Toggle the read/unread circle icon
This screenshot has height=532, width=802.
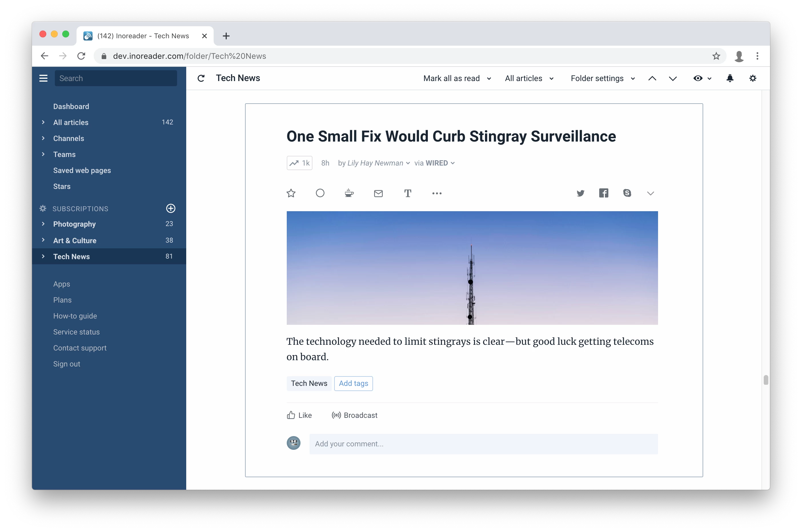[x=320, y=194]
